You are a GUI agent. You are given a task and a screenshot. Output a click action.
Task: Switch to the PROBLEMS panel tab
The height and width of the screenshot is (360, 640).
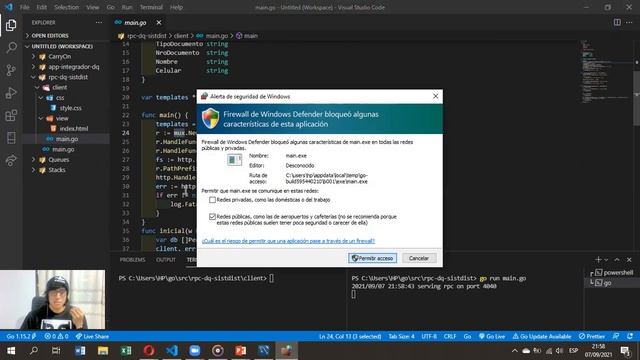click(x=132, y=260)
